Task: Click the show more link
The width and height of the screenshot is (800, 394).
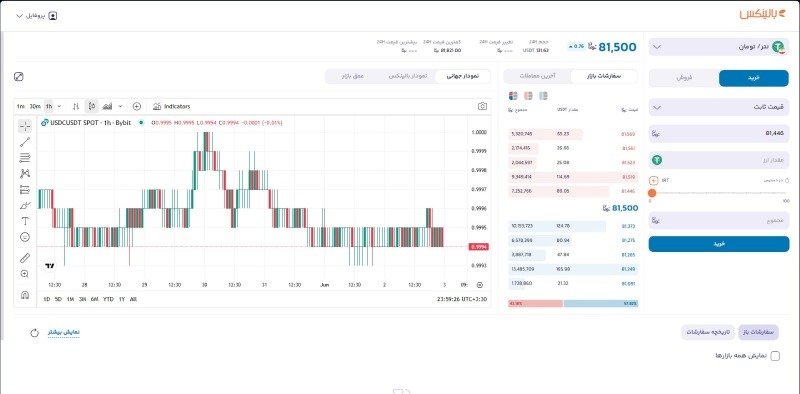Action: (x=64, y=332)
